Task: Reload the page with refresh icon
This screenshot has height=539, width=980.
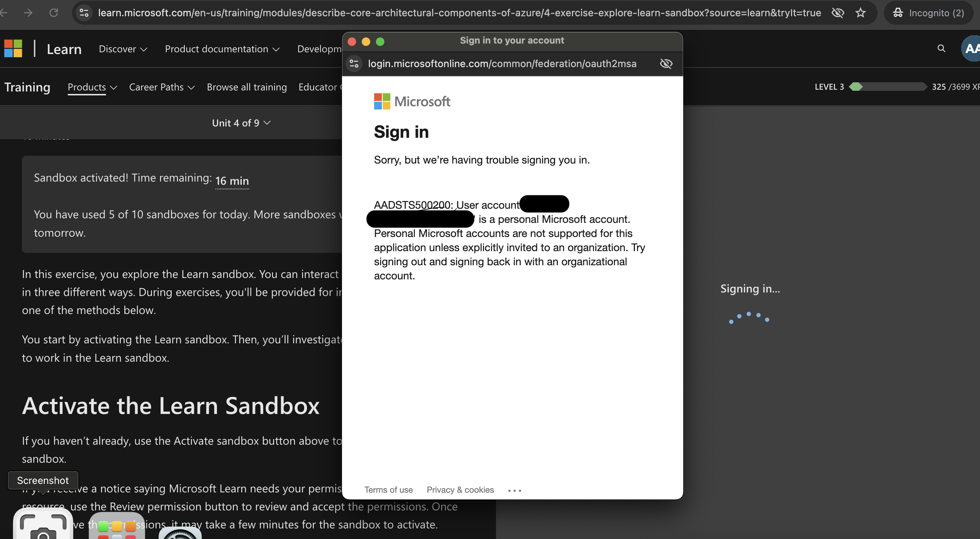Action: tap(54, 13)
